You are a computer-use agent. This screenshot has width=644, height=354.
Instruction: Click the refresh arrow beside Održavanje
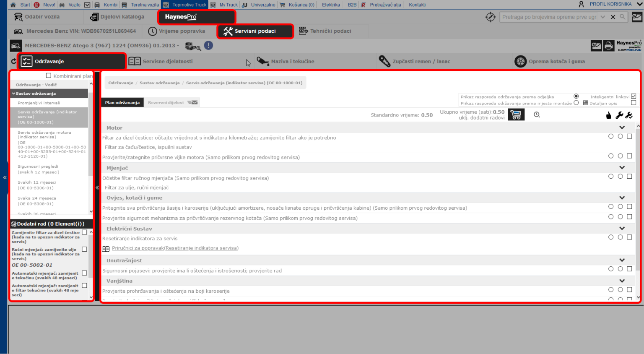click(x=13, y=61)
